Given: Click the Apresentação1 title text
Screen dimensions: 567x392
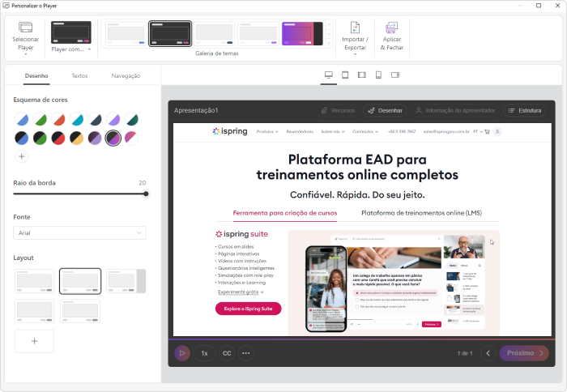Looking at the screenshot, I should point(196,110).
